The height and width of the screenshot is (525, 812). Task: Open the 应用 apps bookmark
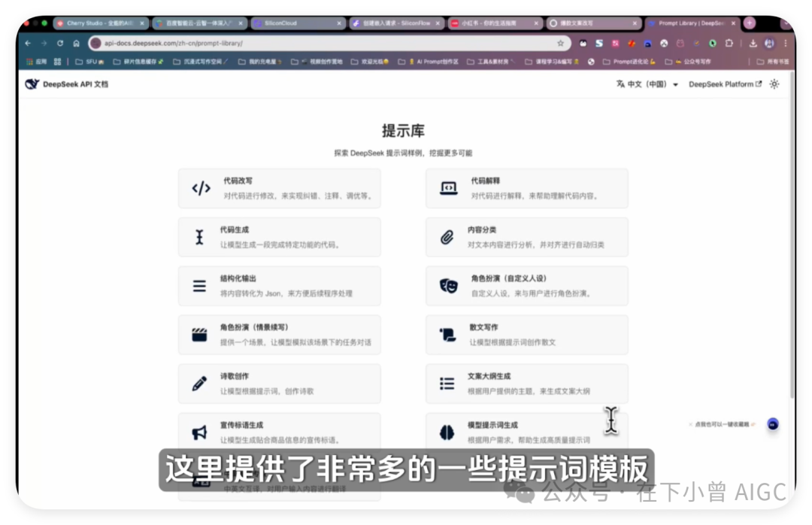coord(36,62)
